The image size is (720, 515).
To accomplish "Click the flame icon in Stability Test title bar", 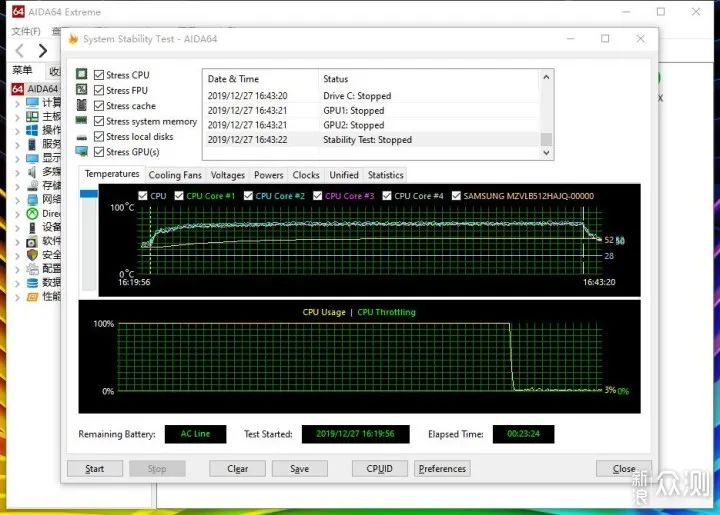I will [x=73, y=39].
